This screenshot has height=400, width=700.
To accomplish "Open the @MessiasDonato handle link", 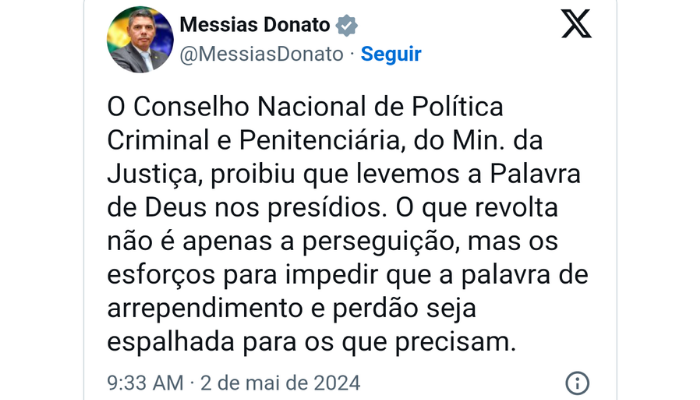I will tap(260, 54).
